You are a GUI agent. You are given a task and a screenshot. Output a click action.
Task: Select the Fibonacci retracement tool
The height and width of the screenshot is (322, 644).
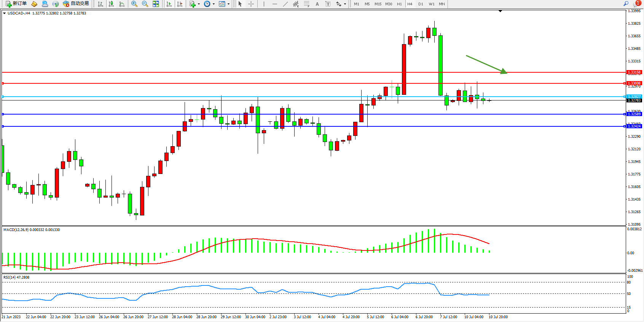click(306, 4)
